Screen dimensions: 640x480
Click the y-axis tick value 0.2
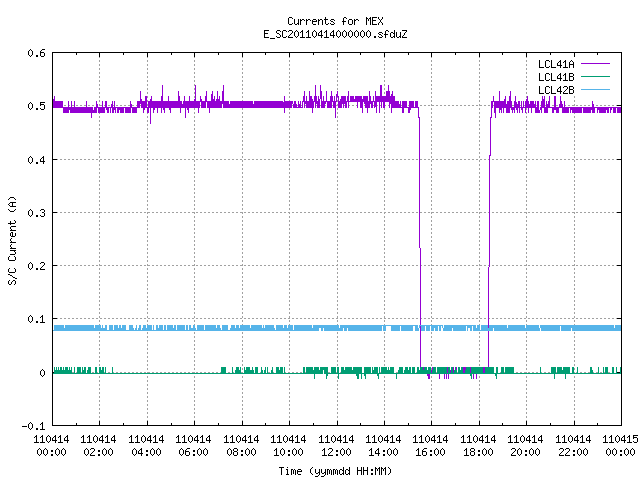coord(36,266)
